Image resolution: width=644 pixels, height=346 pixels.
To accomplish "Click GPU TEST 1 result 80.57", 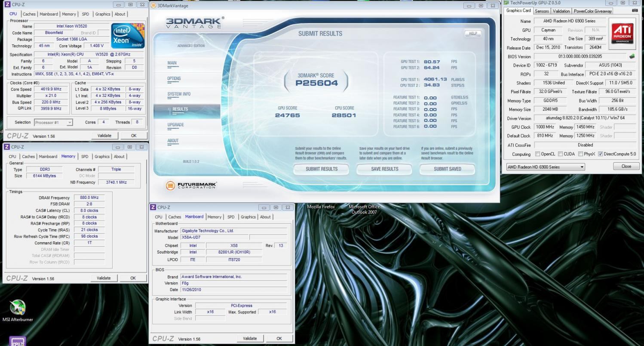I will pos(432,62).
